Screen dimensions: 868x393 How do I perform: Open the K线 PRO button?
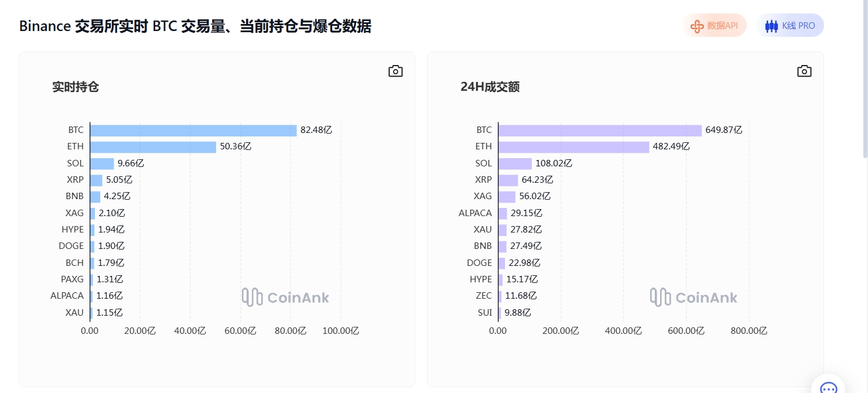790,26
